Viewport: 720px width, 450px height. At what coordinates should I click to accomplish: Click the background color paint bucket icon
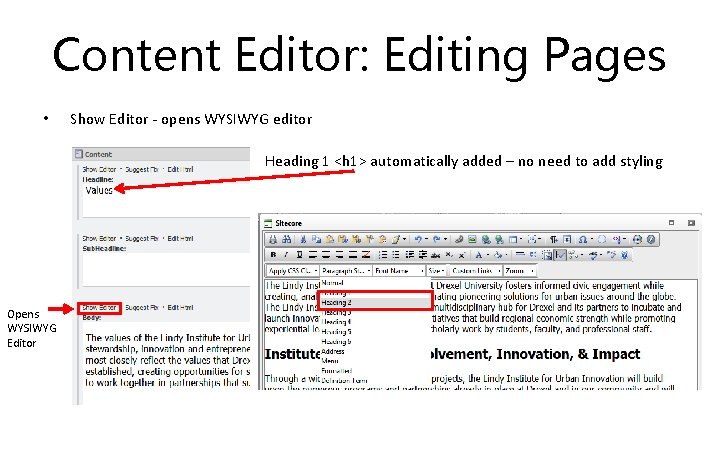pos(498,255)
